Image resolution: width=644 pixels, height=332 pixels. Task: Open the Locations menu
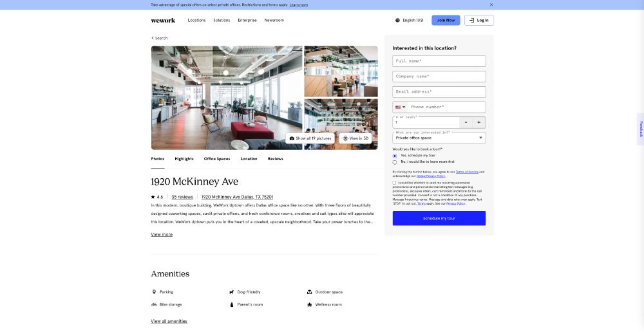click(196, 20)
